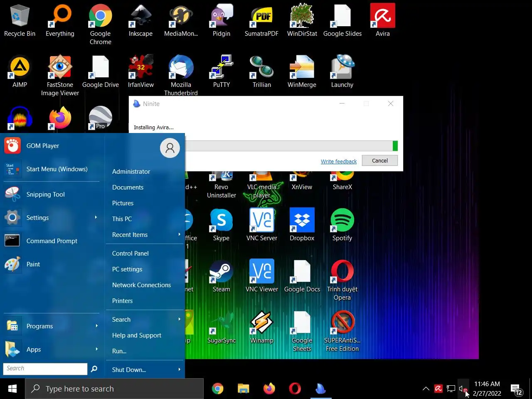The height and width of the screenshot is (399, 532).
Task: Expand the Apps submenu
Action: (52, 349)
